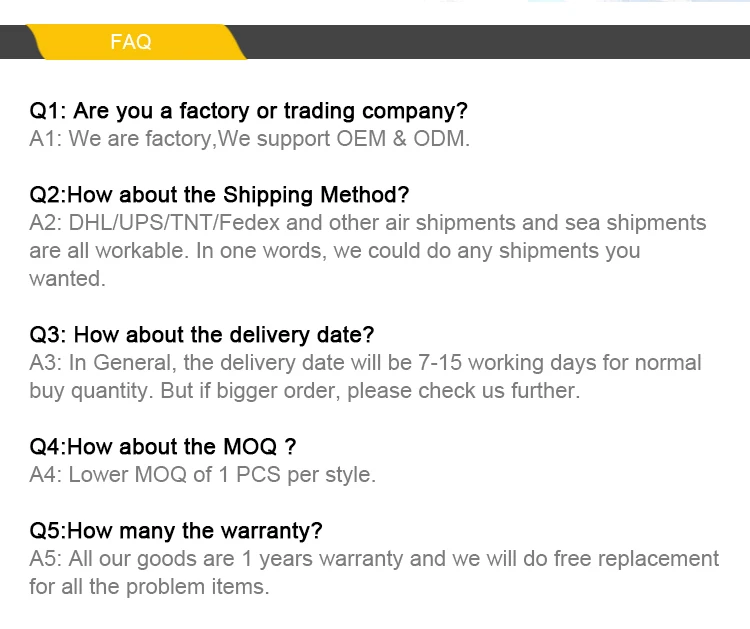Image resolution: width=750 pixels, height=629 pixels.
Task: Click the 7-15 working days answer line
Action: (365, 363)
